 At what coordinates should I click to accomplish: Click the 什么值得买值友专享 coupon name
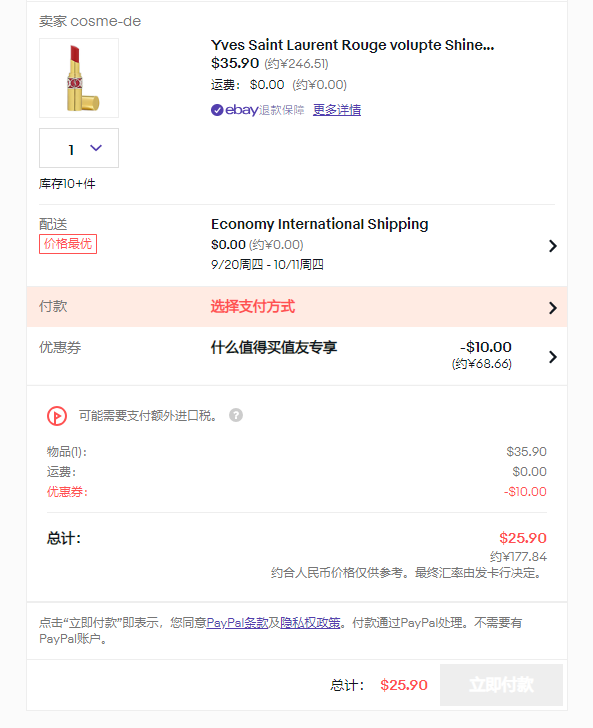[x=274, y=347]
